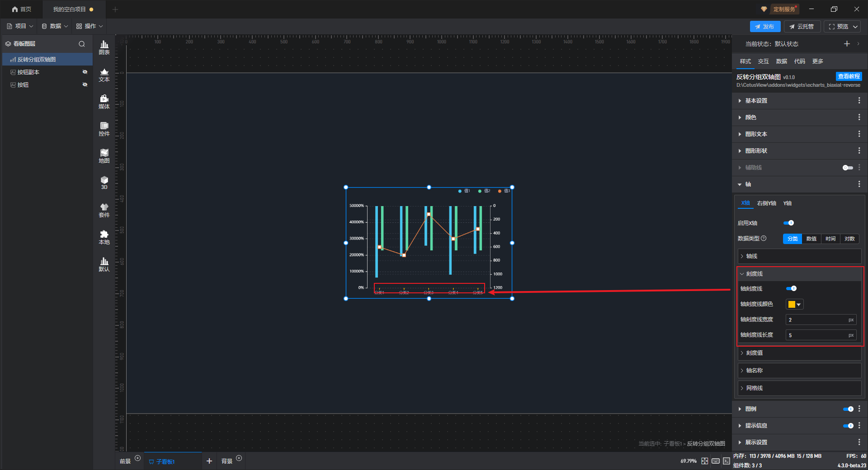This screenshot has height=470, width=868.
Task: Open the 3D components icon
Action: pyautogui.click(x=104, y=183)
